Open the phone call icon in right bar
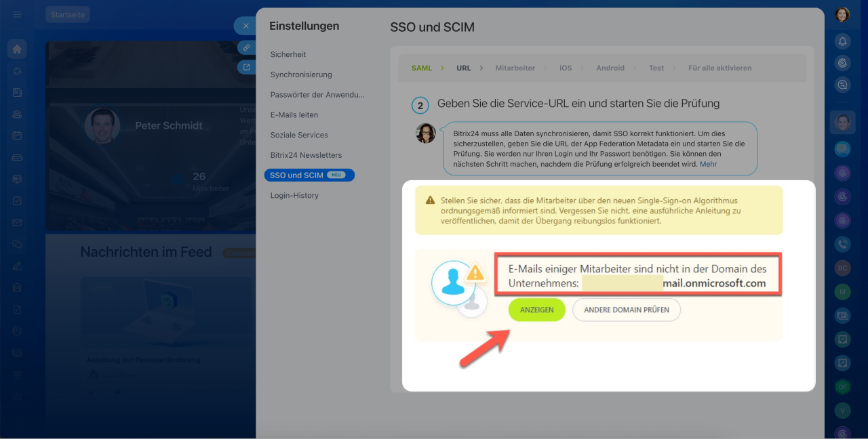 pos(842,244)
